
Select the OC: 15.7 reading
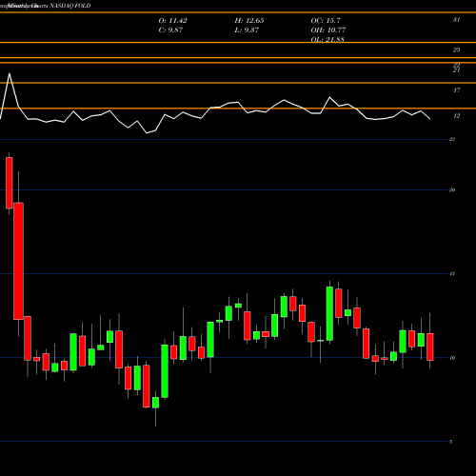tap(326, 21)
